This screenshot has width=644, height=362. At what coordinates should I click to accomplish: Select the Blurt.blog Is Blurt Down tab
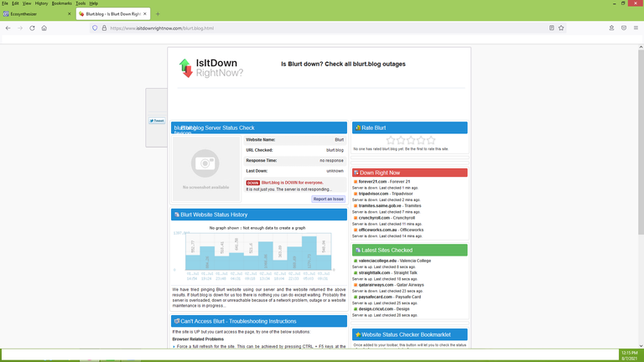113,14
